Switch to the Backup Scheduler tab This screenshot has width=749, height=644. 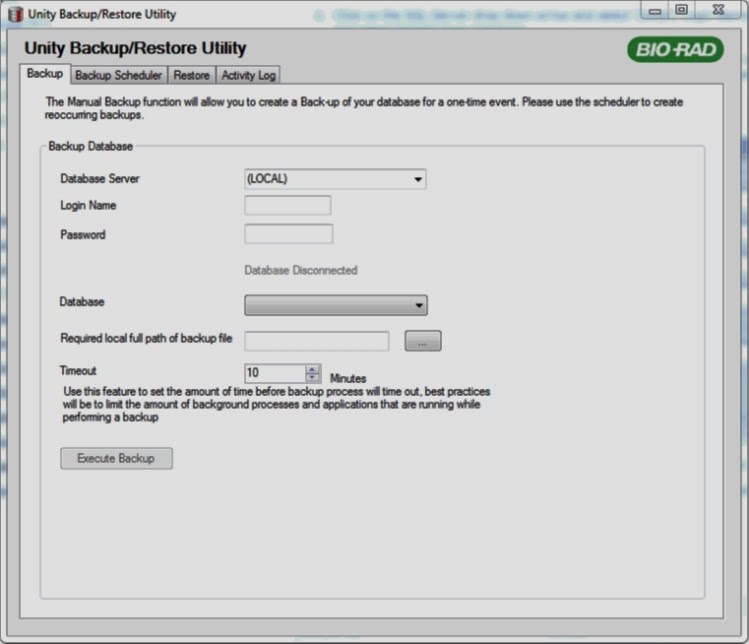[x=118, y=75]
